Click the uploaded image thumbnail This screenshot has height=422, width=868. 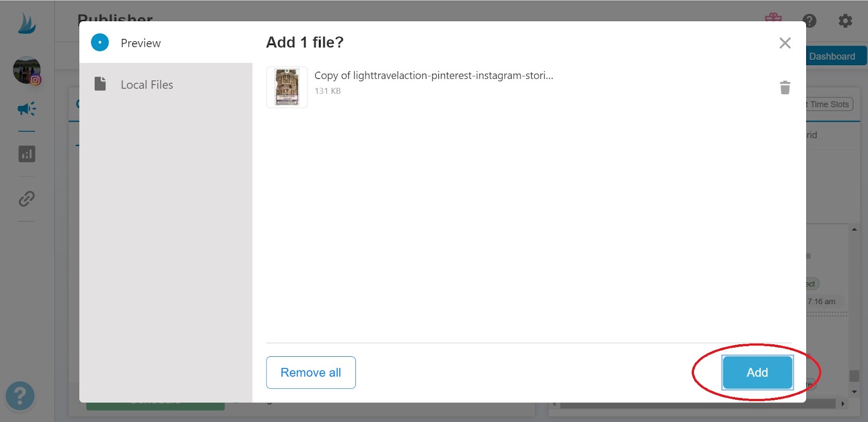[x=287, y=87]
